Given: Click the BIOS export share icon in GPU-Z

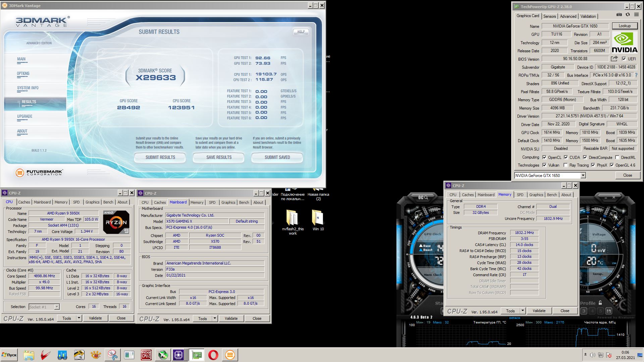Looking at the screenshot, I should pos(614,59).
